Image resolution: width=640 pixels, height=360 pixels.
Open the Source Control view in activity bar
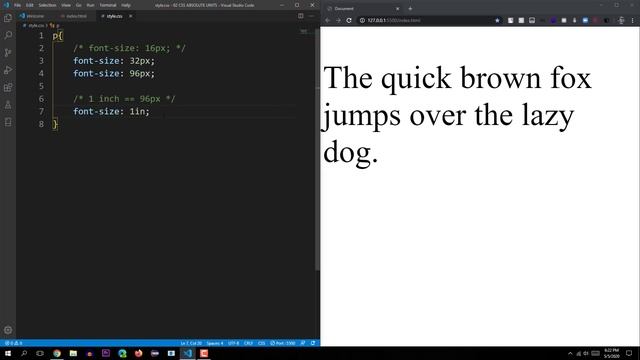point(8,53)
